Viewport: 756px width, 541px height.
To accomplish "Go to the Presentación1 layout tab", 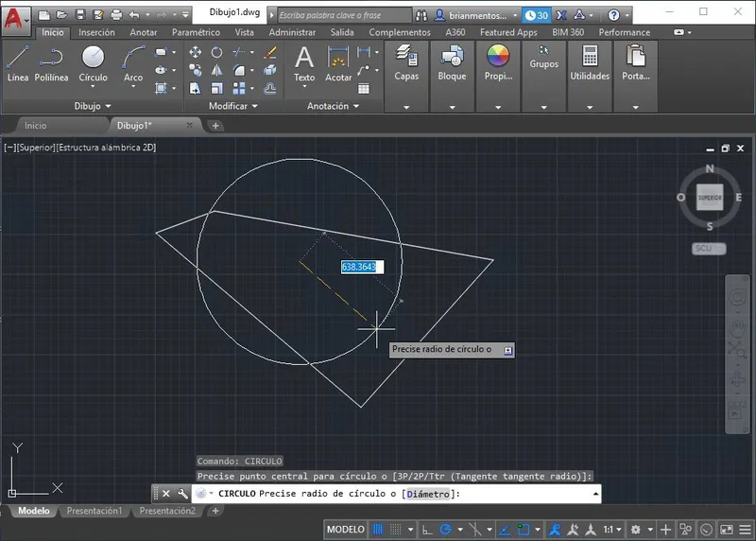I will pos(94,511).
